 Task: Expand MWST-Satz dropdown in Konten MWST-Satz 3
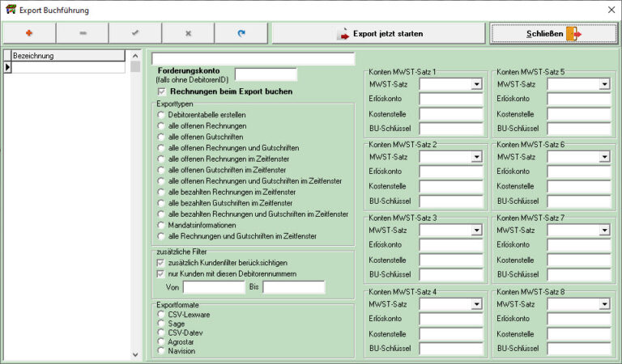coord(476,231)
